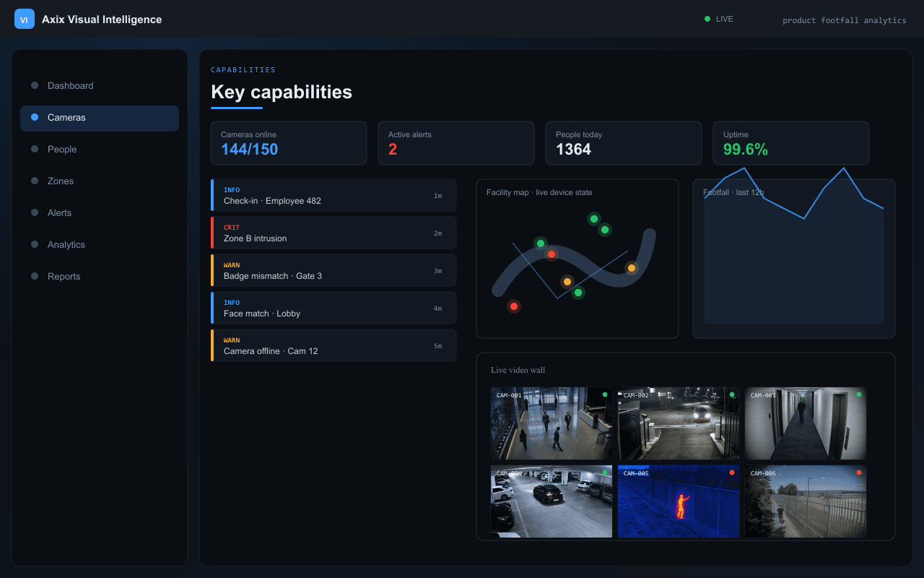Go to People in the sidebar

click(x=100, y=150)
